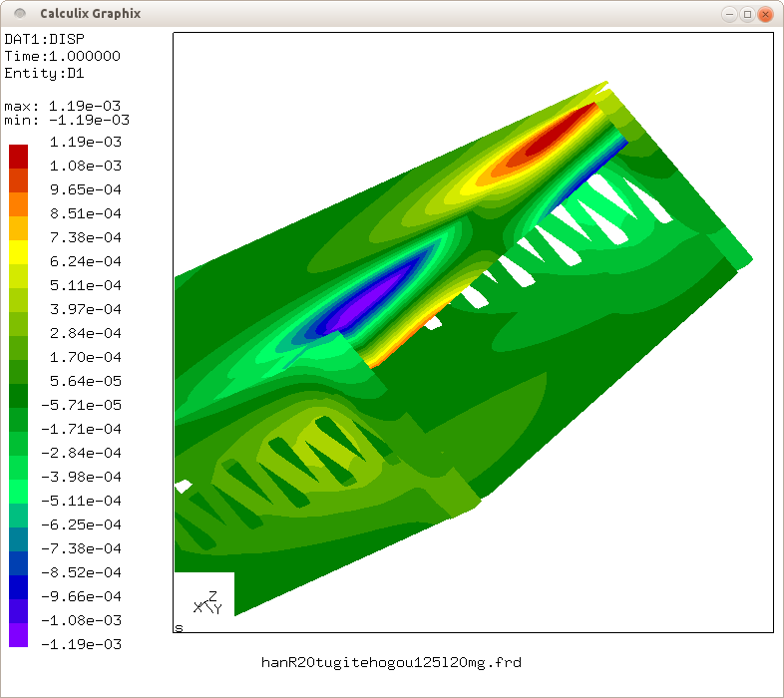Click the legend value 8.51e-04
The height and width of the screenshot is (698, 784).
coord(86,214)
